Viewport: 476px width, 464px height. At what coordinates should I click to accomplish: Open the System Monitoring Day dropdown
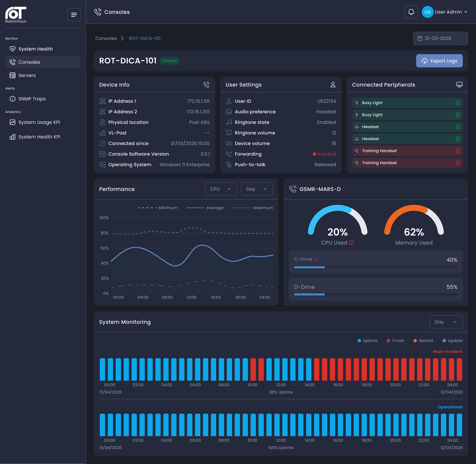pyautogui.click(x=446, y=322)
